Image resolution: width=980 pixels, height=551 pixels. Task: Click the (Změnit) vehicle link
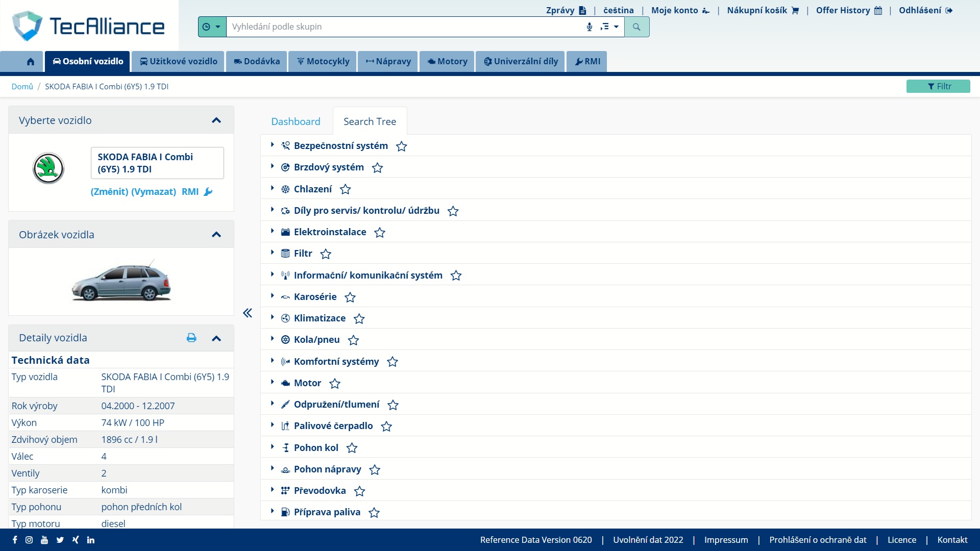(110, 192)
